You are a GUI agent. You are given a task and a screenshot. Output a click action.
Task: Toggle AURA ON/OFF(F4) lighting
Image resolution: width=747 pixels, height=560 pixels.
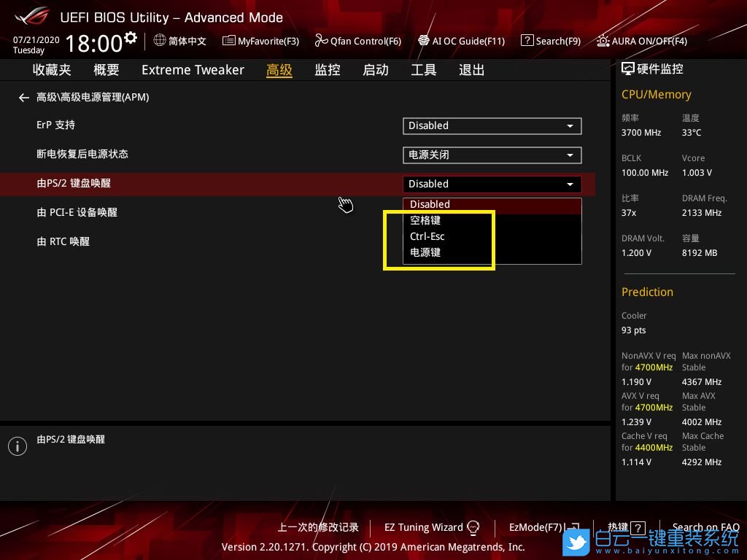[x=603, y=41]
